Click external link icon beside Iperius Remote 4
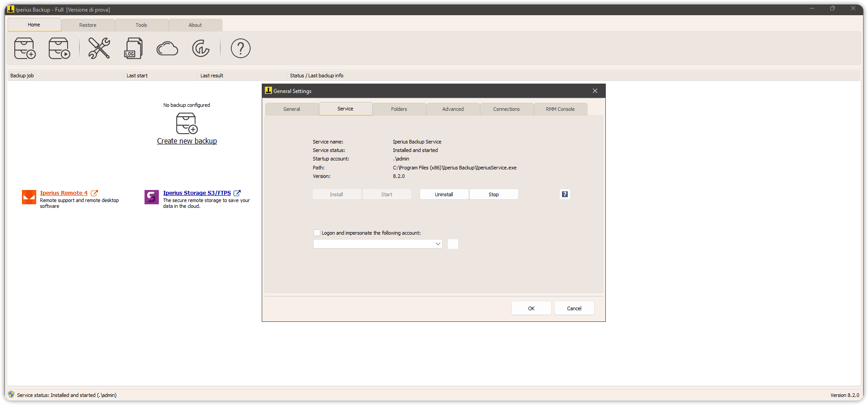 pyautogui.click(x=94, y=193)
